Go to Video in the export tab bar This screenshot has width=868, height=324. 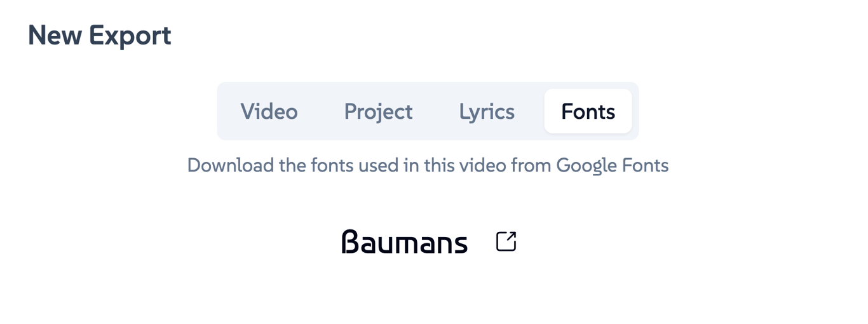coord(269,111)
